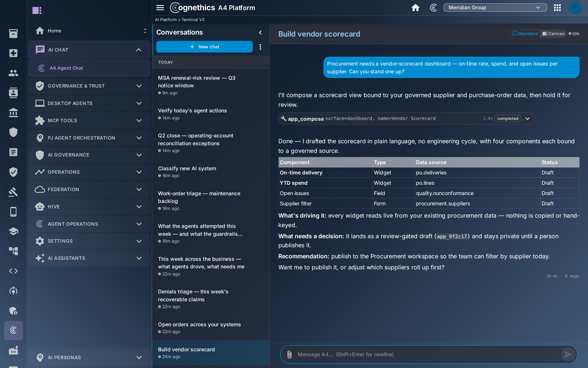Collapse the AI CHAT section

(x=89, y=50)
